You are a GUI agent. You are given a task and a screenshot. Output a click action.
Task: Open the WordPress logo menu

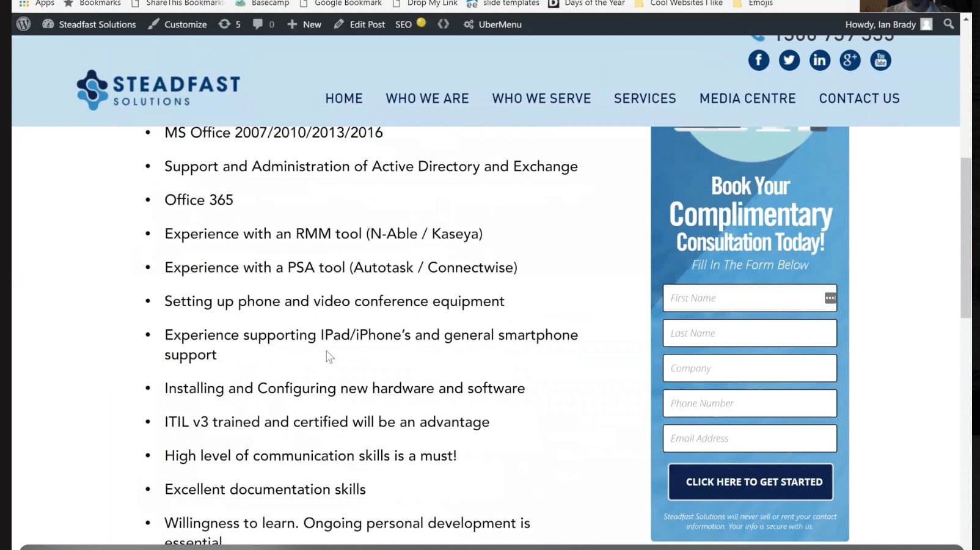click(x=24, y=24)
